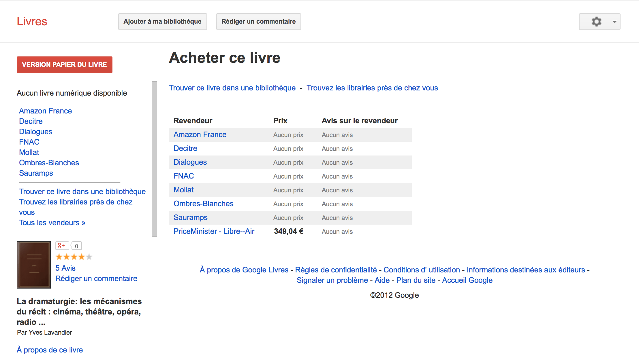The width and height of the screenshot is (639, 364).
Task: Click red Version papier du livre button
Action: 65,65
